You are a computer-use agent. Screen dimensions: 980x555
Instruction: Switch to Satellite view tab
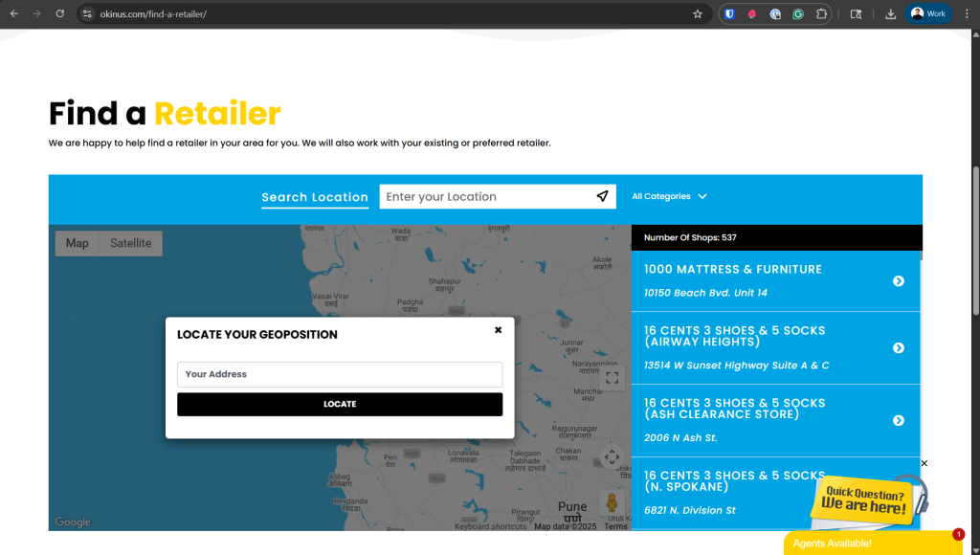point(130,243)
